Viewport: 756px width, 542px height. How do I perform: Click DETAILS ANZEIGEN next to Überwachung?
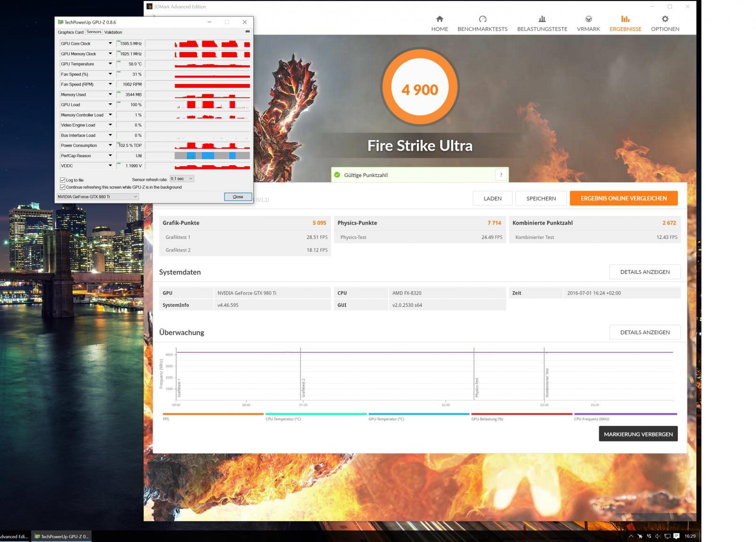tap(645, 332)
